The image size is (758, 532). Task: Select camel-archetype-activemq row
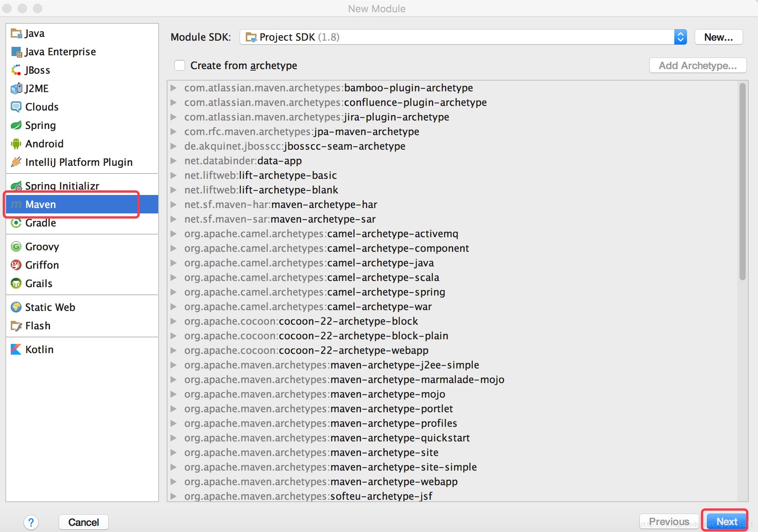(x=453, y=234)
